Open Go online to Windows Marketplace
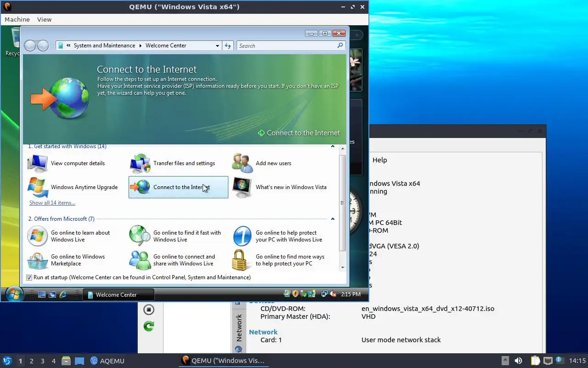Screen dimensions: 588x368 pos(67,260)
